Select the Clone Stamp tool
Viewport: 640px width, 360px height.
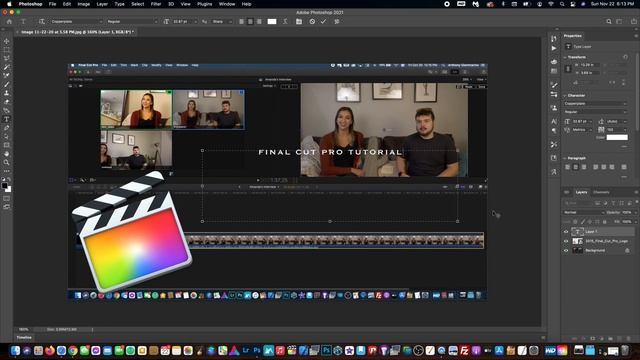(x=7, y=93)
